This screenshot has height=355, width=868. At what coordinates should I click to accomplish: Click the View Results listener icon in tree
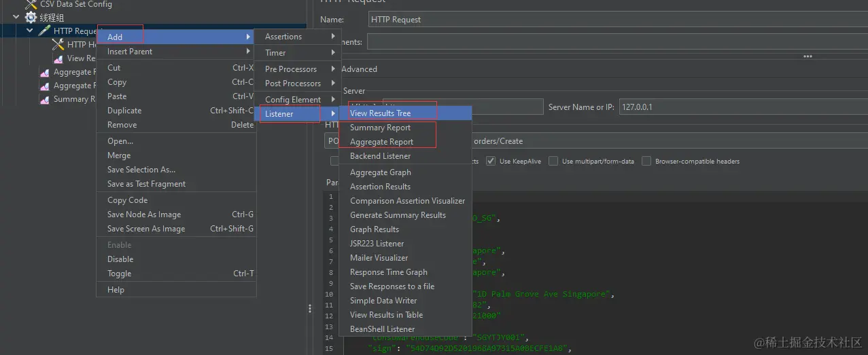[58, 58]
